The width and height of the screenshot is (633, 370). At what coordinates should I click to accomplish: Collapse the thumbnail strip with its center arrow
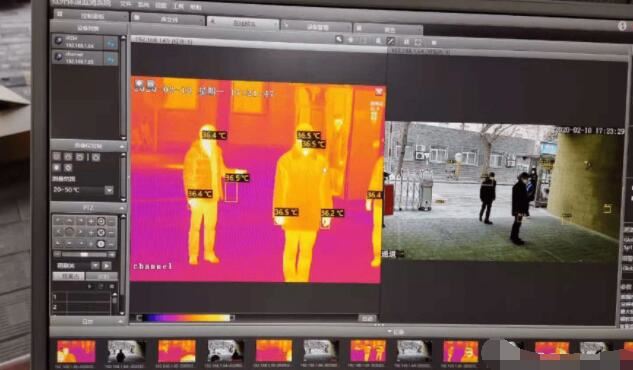389,331
